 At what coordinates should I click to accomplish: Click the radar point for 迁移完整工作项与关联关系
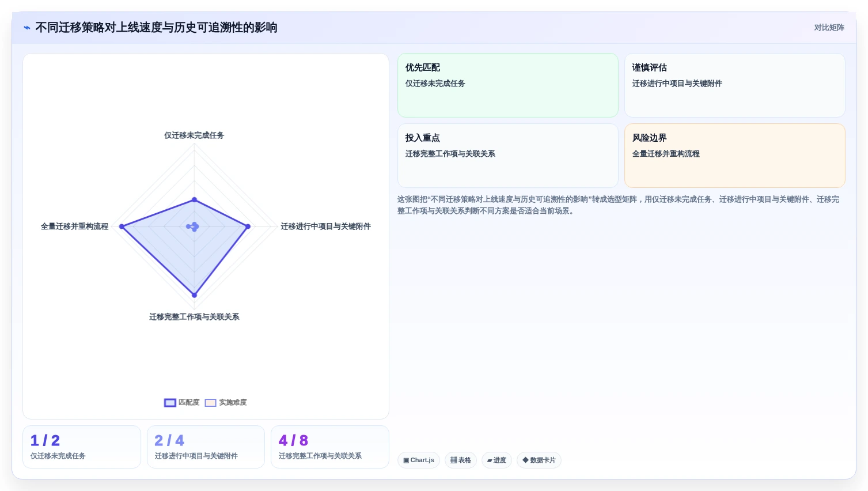coord(194,295)
